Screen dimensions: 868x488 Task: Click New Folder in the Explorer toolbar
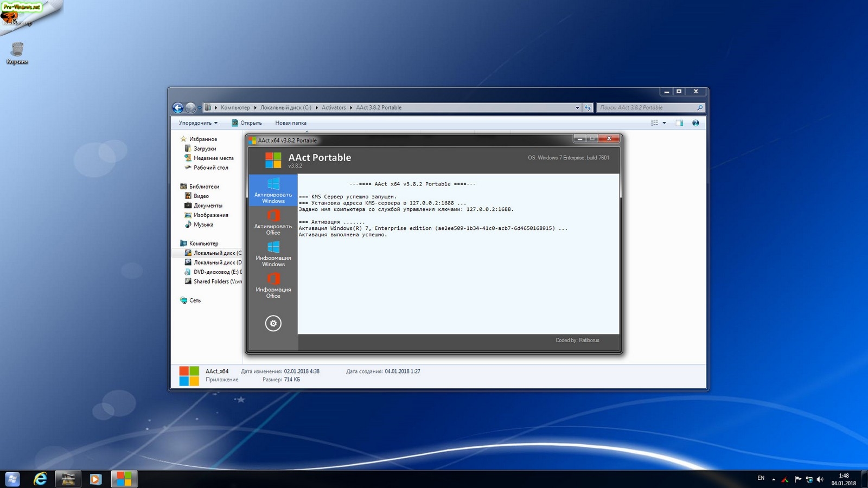[x=290, y=123]
